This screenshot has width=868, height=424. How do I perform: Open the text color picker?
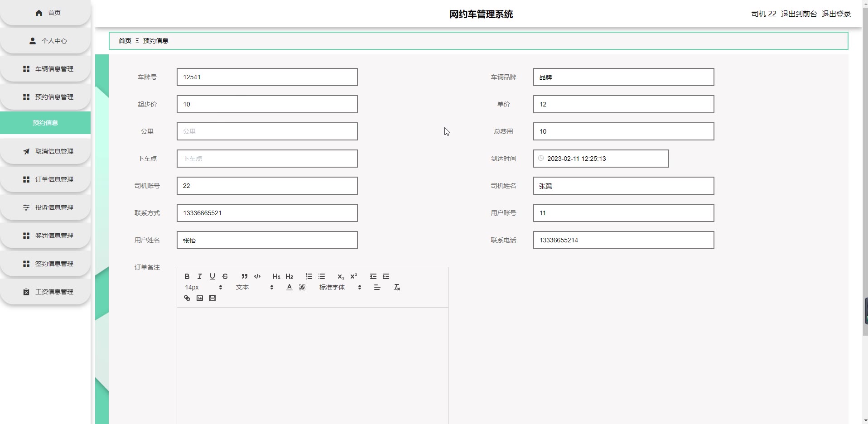[x=289, y=287]
